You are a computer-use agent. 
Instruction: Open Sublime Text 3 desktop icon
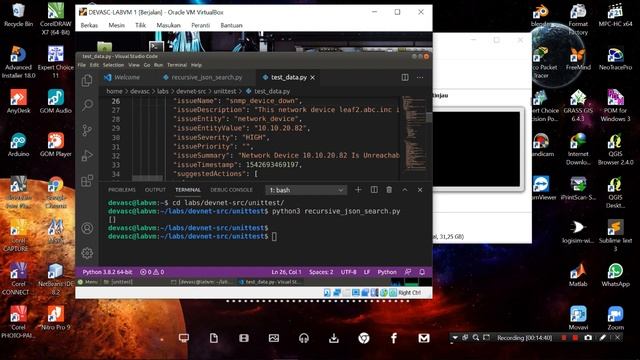615,236
